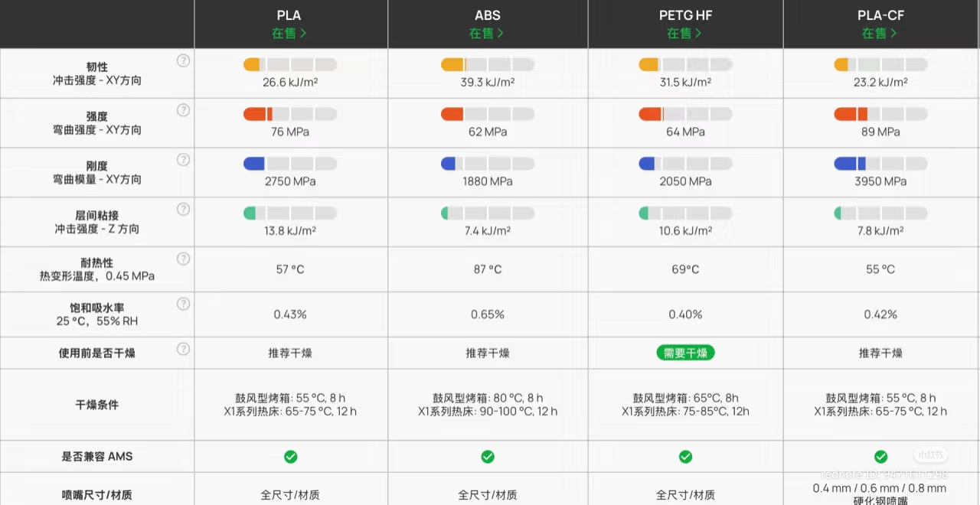Click the help icon beside 韧性 row

click(183, 60)
